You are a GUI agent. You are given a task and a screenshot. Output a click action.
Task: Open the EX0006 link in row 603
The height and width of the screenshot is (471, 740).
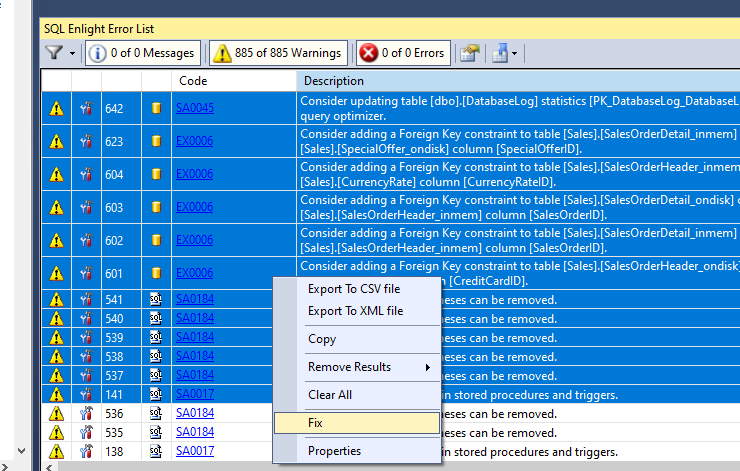click(x=194, y=207)
